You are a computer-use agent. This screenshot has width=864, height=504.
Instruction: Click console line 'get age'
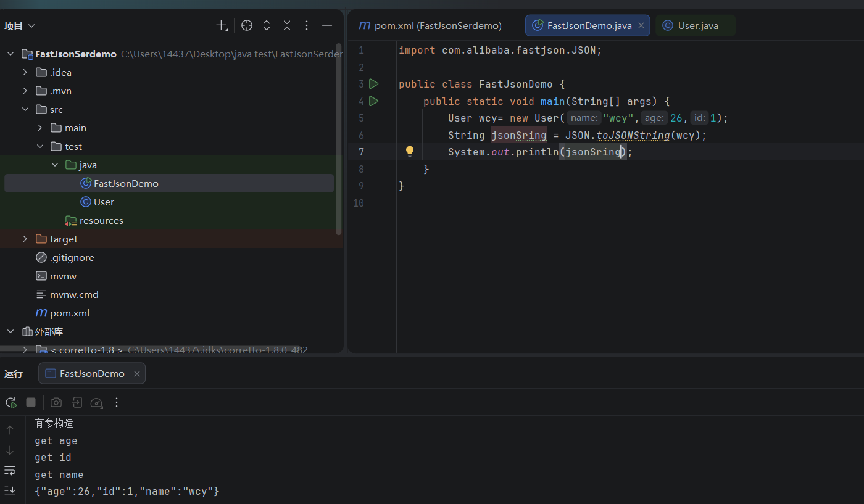(56, 440)
